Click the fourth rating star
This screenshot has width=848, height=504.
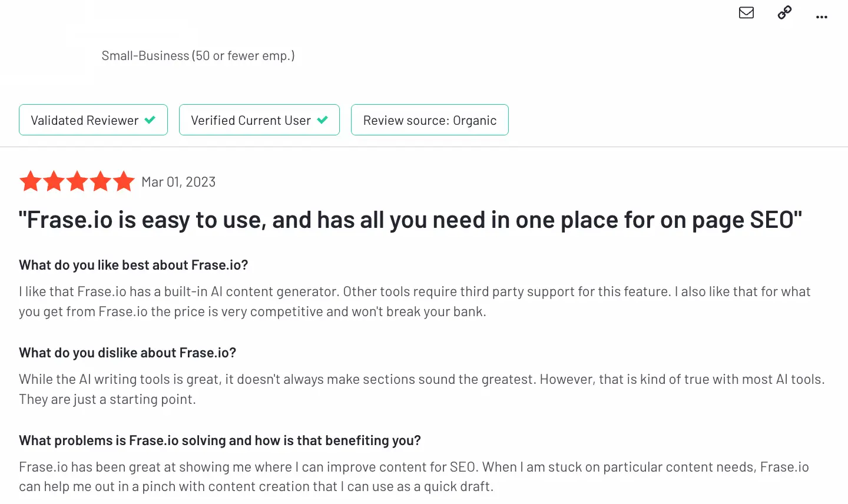(x=100, y=181)
